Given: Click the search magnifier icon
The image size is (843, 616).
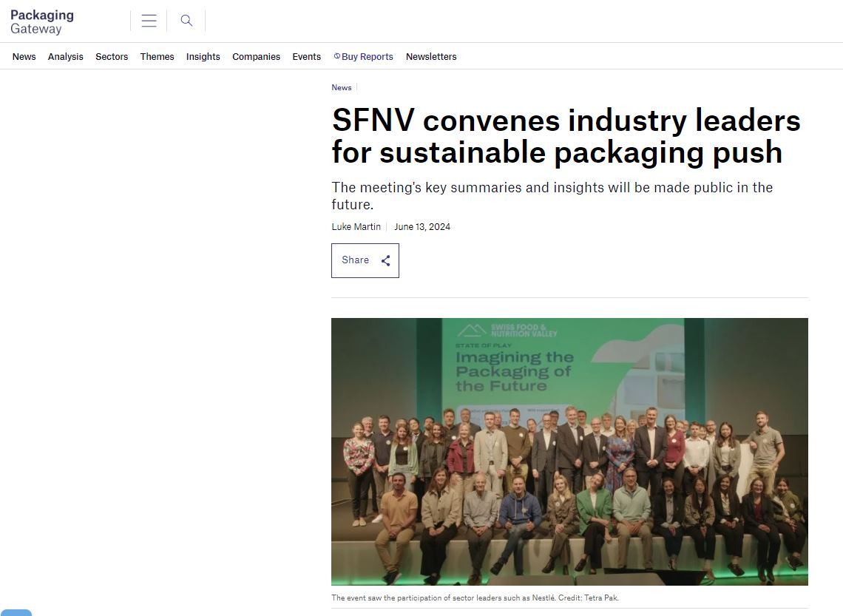Looking at the screenshot, I should click(186, 21).
